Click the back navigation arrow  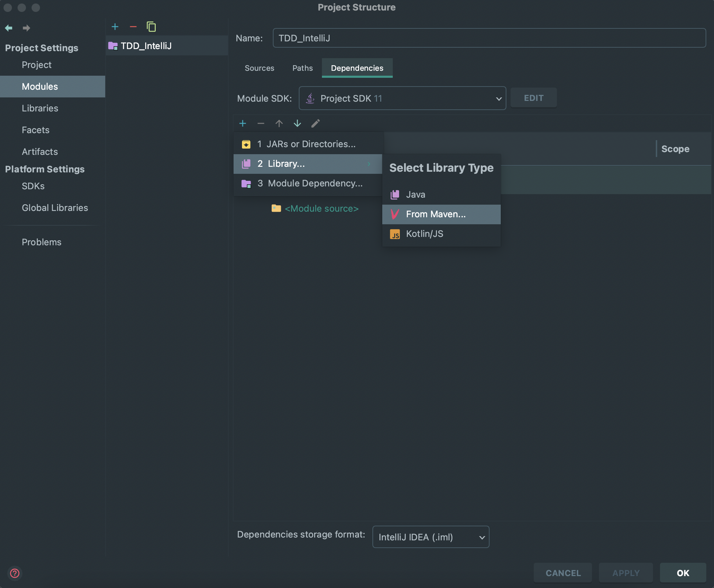pyautogui.click(x=9, y=28)
